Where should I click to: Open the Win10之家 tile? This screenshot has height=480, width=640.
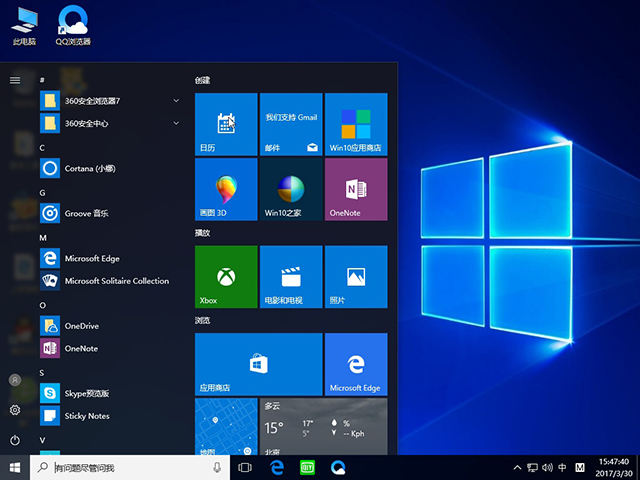click(x=290, y=189)
